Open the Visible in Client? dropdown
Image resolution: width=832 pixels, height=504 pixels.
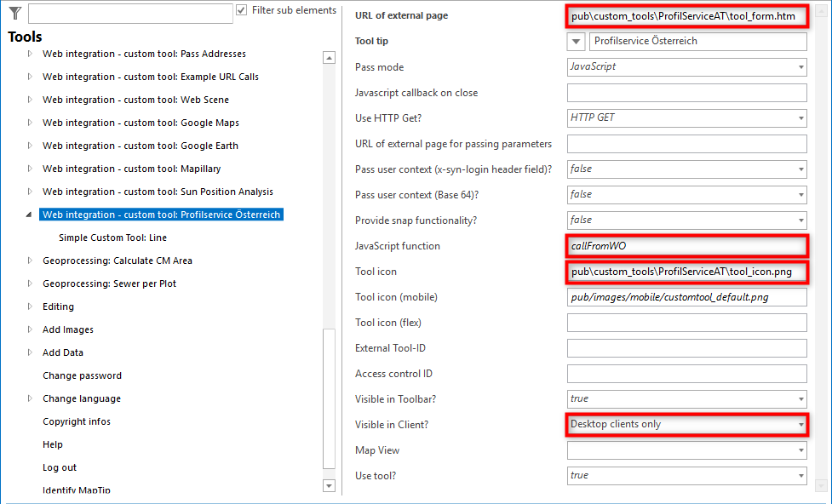(x=799, y=424)
